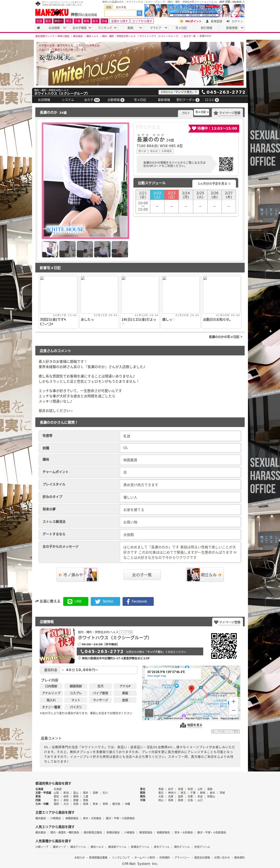The width and height of the screenshot is (280, 868).
Task: Select the 店名 search mode
Action: [109, 7]
